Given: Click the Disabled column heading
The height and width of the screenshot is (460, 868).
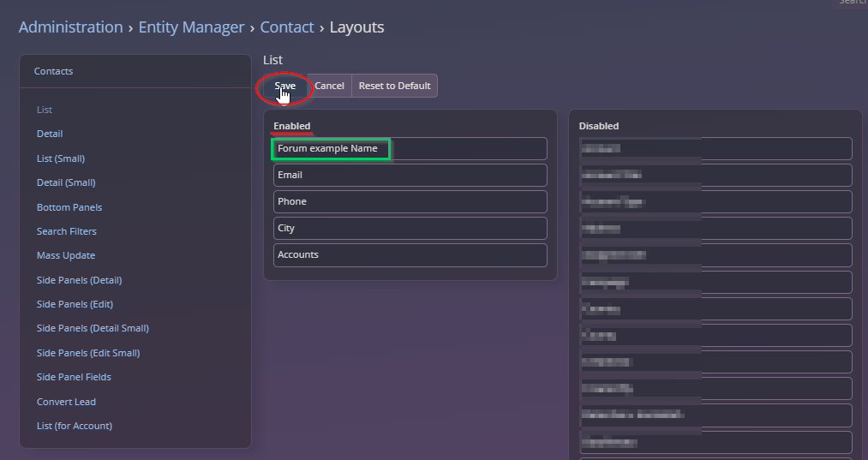Looking at the screenshot, I should 598,126.
